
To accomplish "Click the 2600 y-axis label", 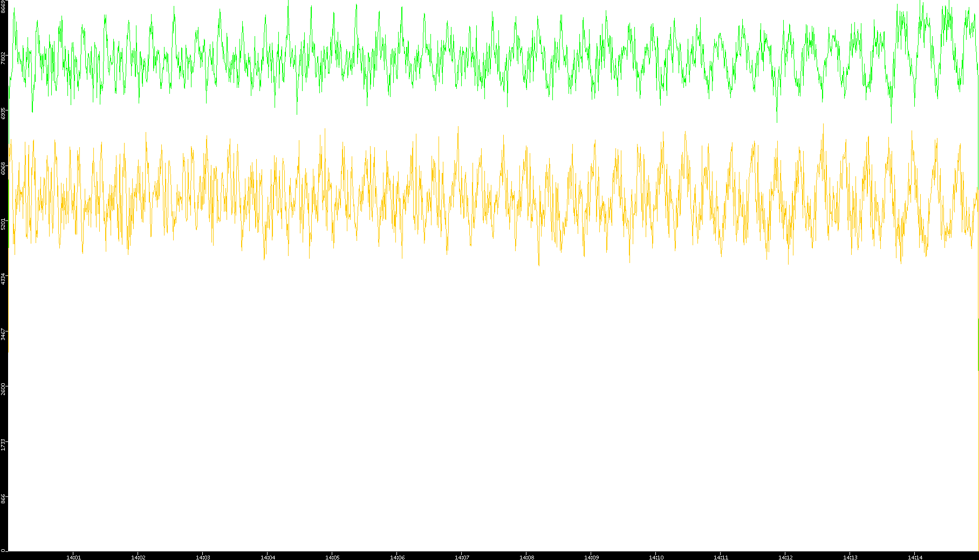I will pos(4,389).
